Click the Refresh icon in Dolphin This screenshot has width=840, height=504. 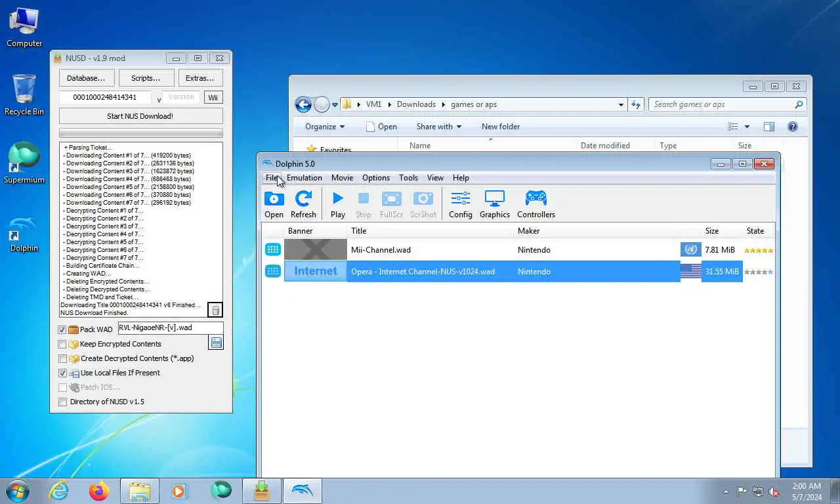tap(303, 199)
